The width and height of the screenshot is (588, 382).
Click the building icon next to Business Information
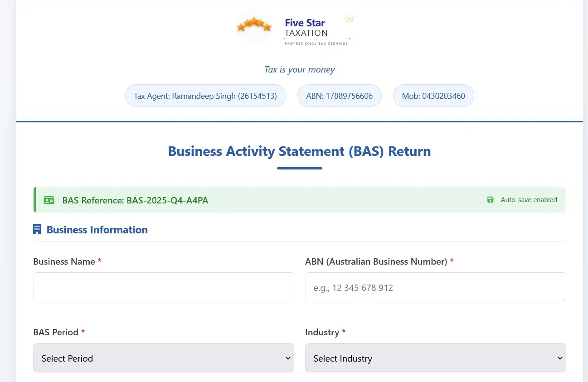tap(37, 229)
